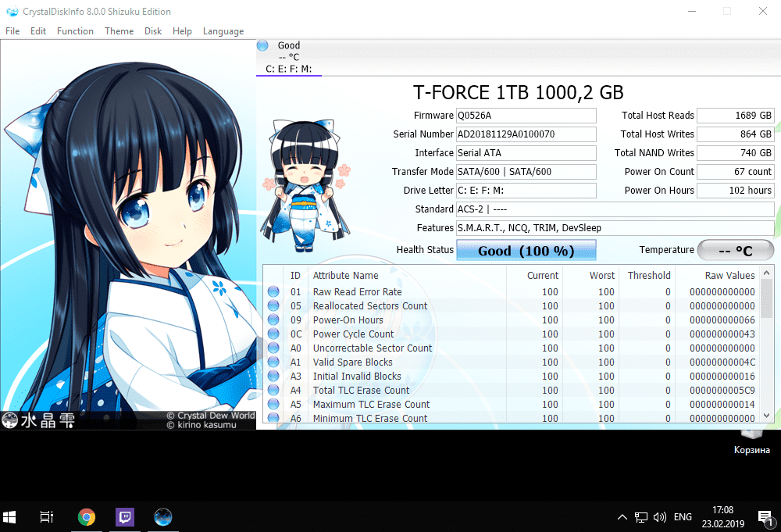Click the Standard field ACS-2
This screenshot has height=532, width=781.
point(615,209)
